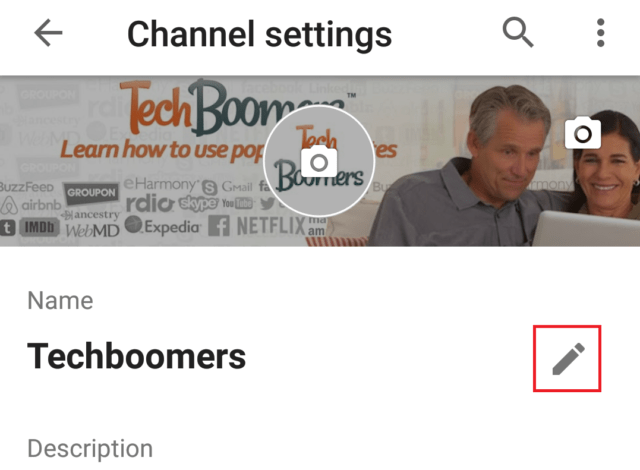Screen dimensions: 640x470
Task: Open the three-dot overflow menu
Action: click(600, 33)
